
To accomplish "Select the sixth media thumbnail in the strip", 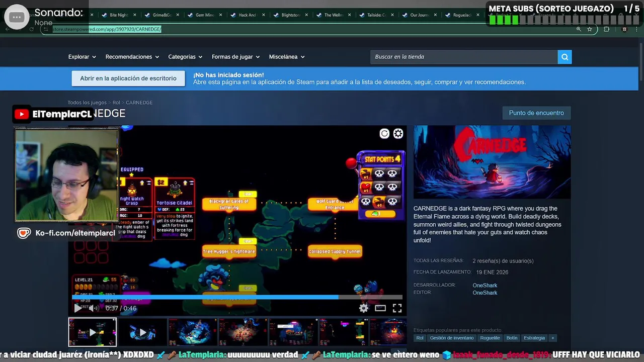I will coord(344,332).
